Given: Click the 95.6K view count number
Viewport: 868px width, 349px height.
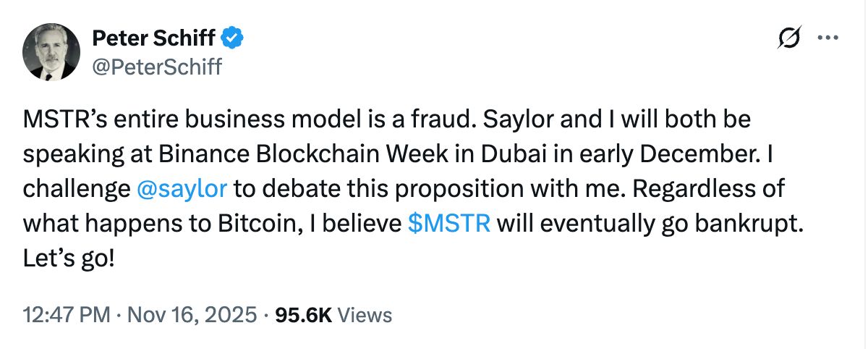Looking at the screenshot, I should [x=304, y=315].
